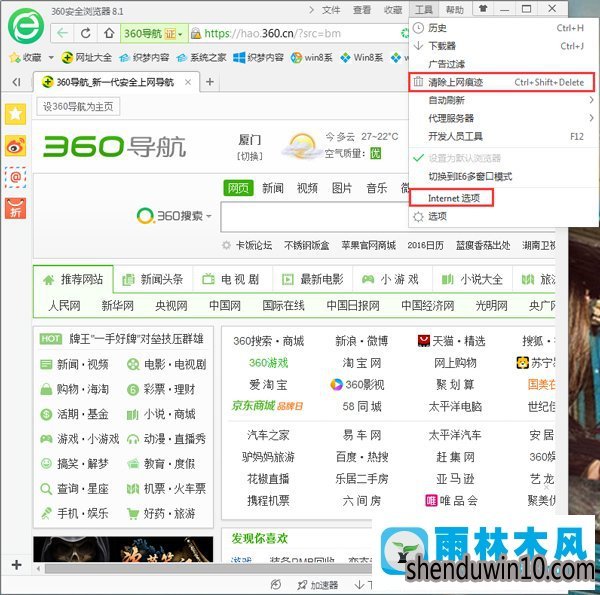Click the address bar URL
This screenshot has width=600, height=595.
pyautogui.click(x=272, y=34)
